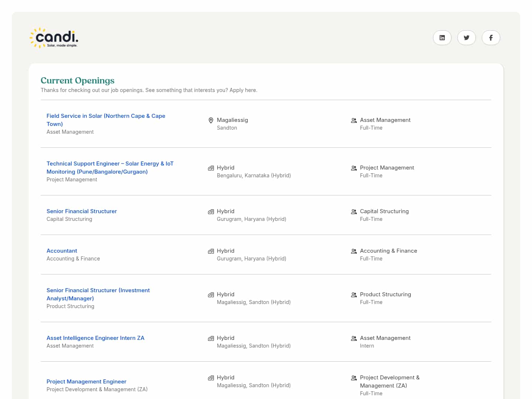View the Accountant job opening
The width and height of the screenshot is (532, 399).
(62, 251)
